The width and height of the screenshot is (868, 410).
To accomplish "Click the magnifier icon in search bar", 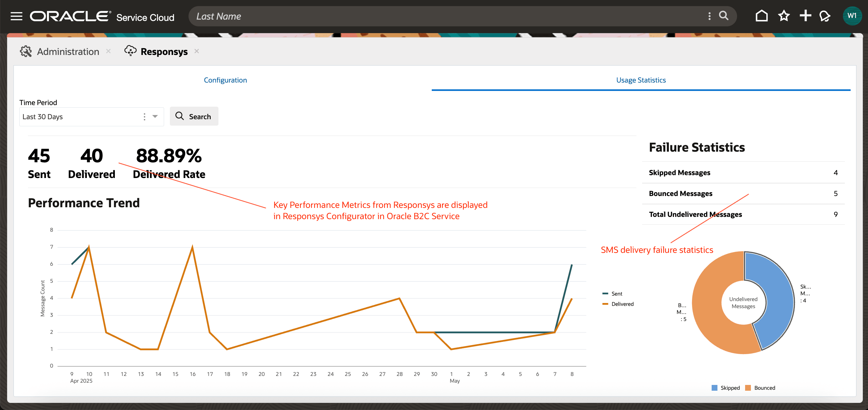I will pos(724,16).
